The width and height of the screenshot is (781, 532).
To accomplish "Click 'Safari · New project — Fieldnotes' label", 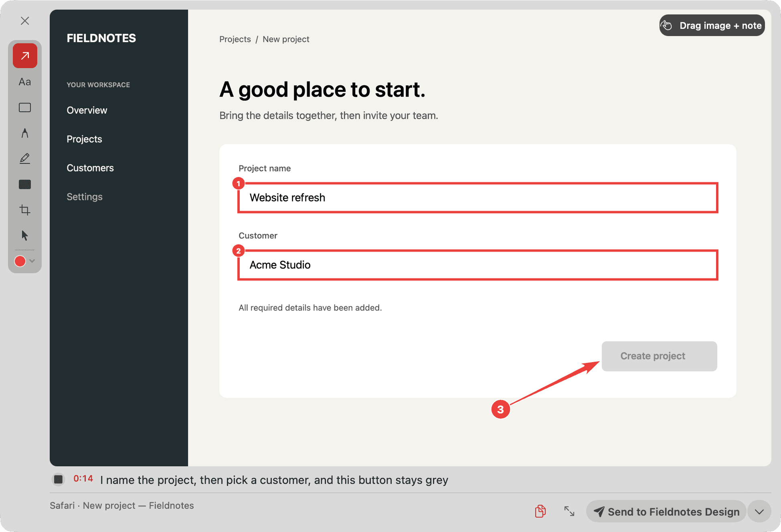I will coord(122,506).
